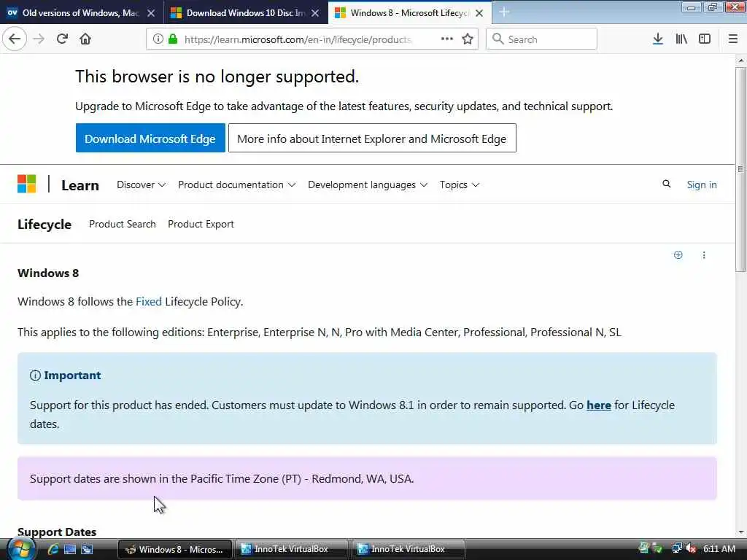Open the Learn site search magnifier
Screen dimensions: 747x560
(667, 184)
